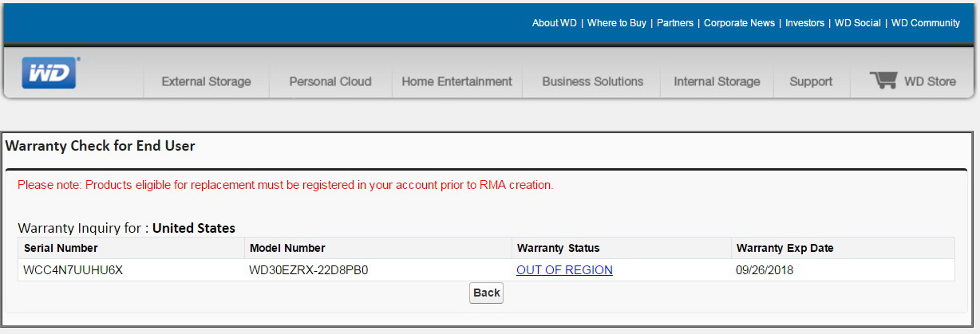The image size is (980, 334).
Task: Click the WD logo icon
Action: (x=49, y=73)
